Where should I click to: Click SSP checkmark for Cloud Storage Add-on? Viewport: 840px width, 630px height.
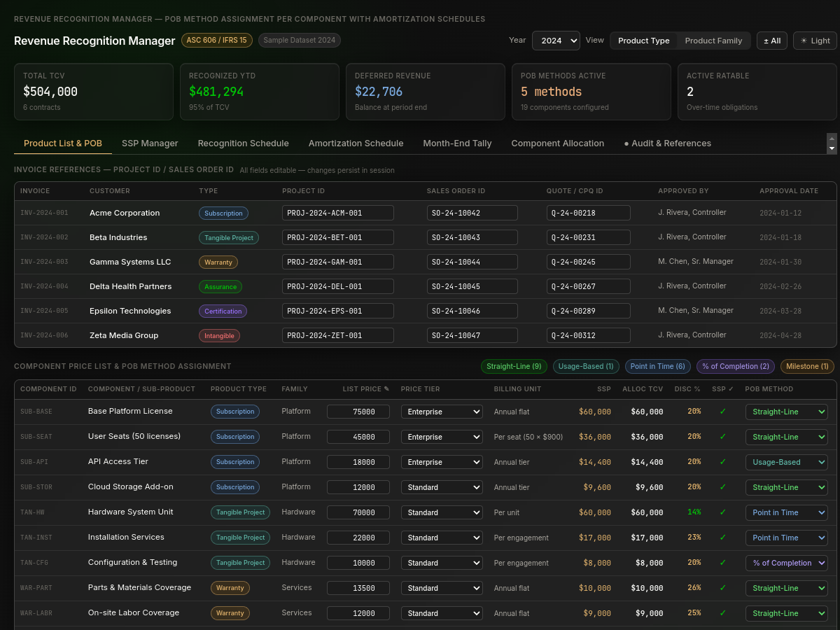coord(723,487)
